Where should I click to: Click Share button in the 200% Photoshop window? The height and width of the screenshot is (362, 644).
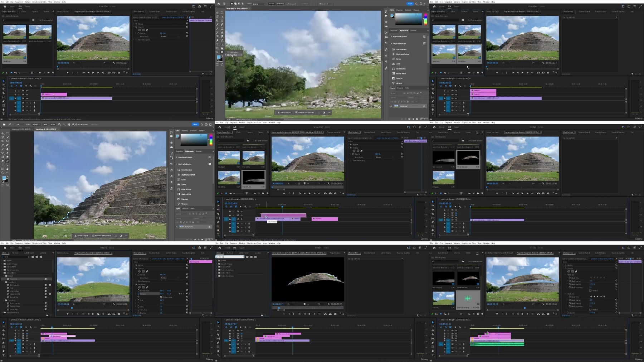point(410,4)
